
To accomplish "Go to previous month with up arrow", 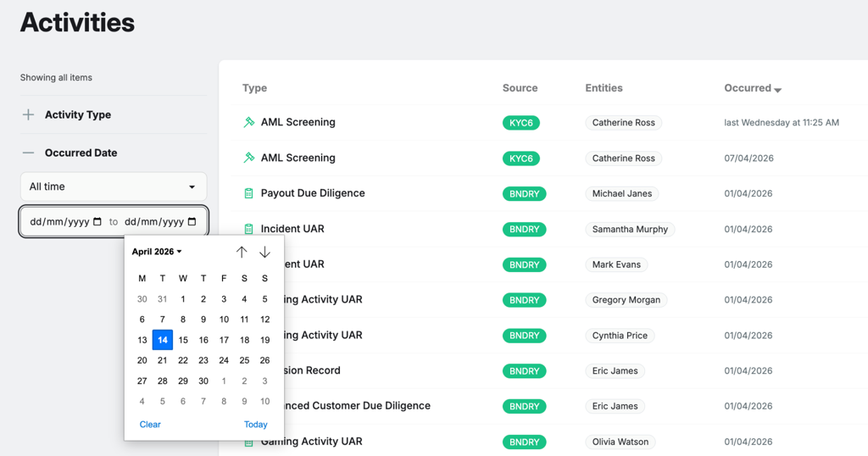I will pyautogui.click(x=242, y=252).
